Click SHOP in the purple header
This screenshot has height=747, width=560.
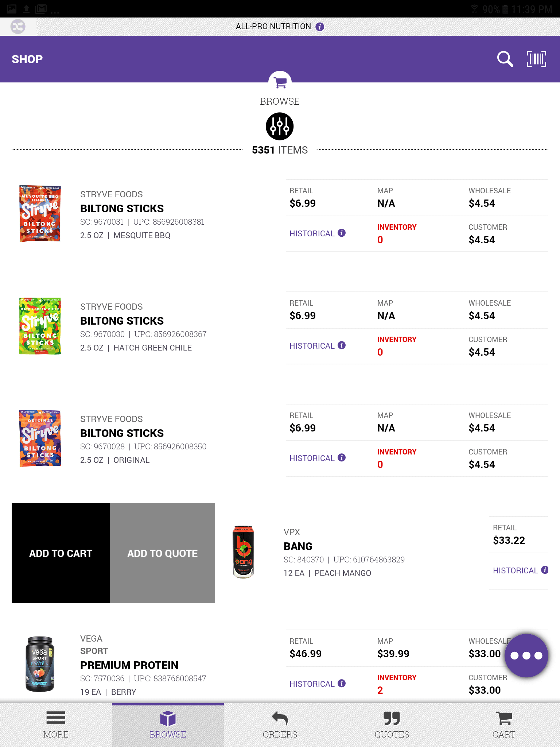[x=27, y=59]
